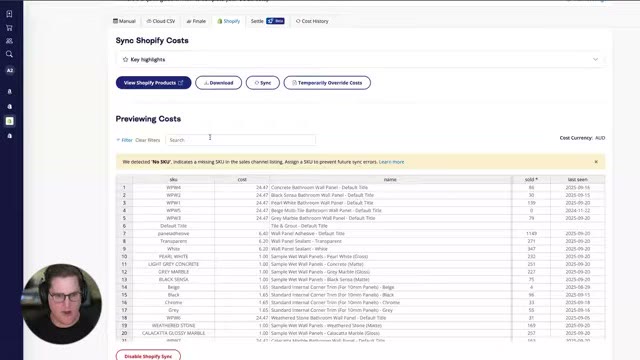This screenshot has height=360, width=640.
Task: Select row number 14 header
Action: [124, 287]
